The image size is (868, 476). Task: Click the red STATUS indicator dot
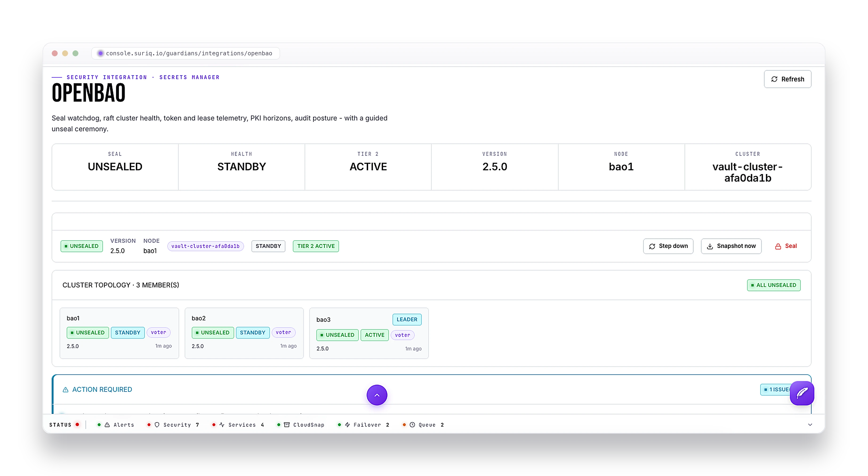(77, 424)
